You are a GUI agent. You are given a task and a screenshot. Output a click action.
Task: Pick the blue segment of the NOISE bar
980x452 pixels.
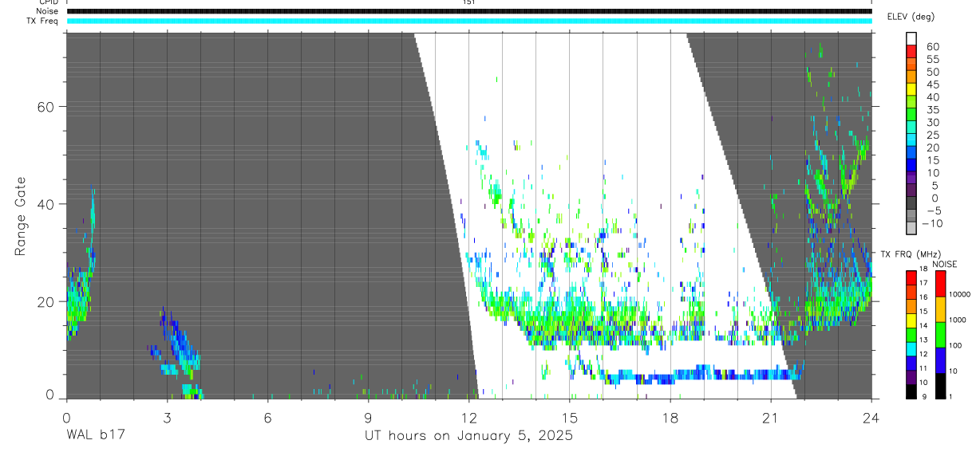[x=941, y=360]
